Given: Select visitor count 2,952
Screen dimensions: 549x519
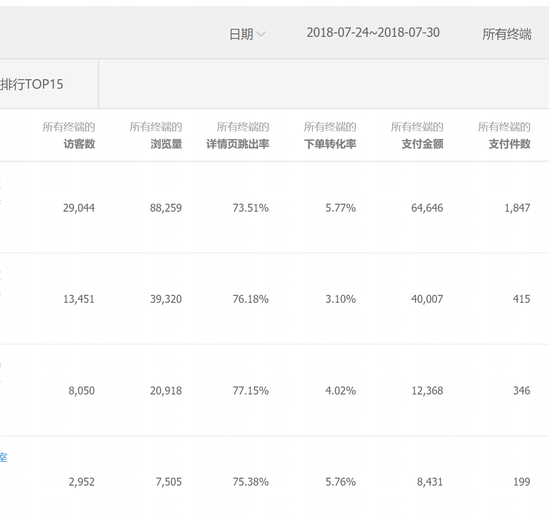Looking at the screenshot, I should 82,482.
